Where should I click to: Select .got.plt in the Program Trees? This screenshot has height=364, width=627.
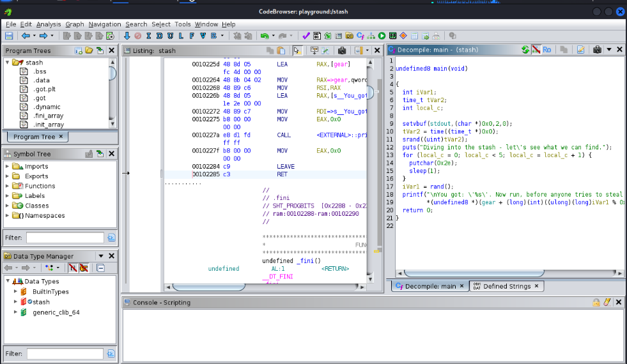[x=44, y=89]
